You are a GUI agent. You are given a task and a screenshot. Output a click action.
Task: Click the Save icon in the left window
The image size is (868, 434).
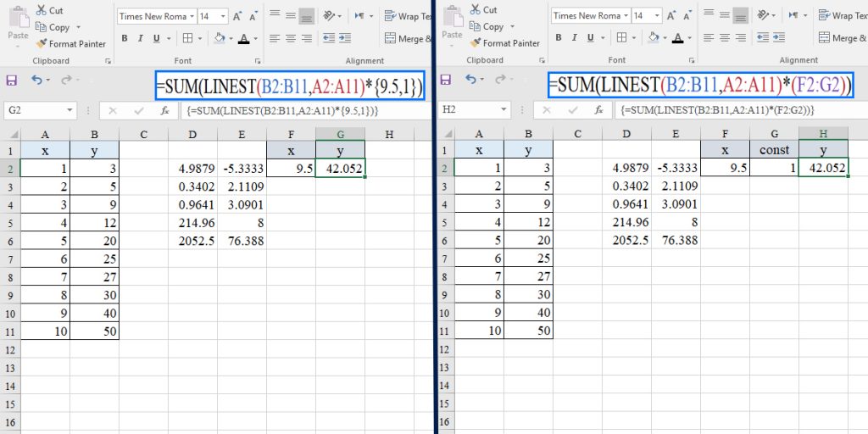click(12, 81)
